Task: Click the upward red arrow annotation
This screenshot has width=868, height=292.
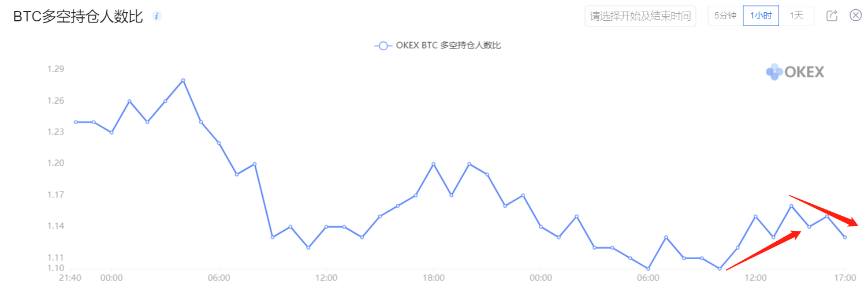Action: coord(764,250)
